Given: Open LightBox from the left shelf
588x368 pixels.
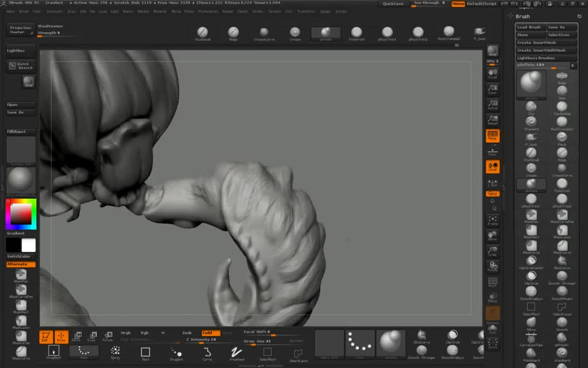Looking at the screenshot, I should tap(21, 51).
